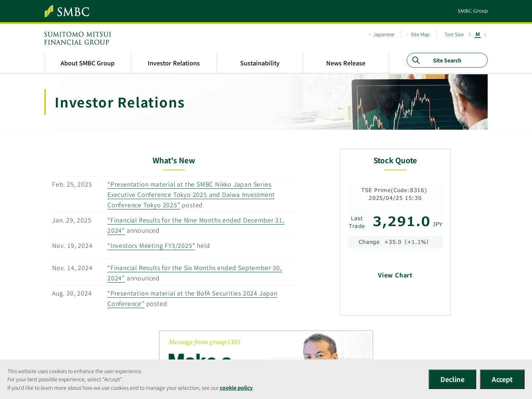
Task: Click the date Nov. 19, 2024
Action: point(72,246)
